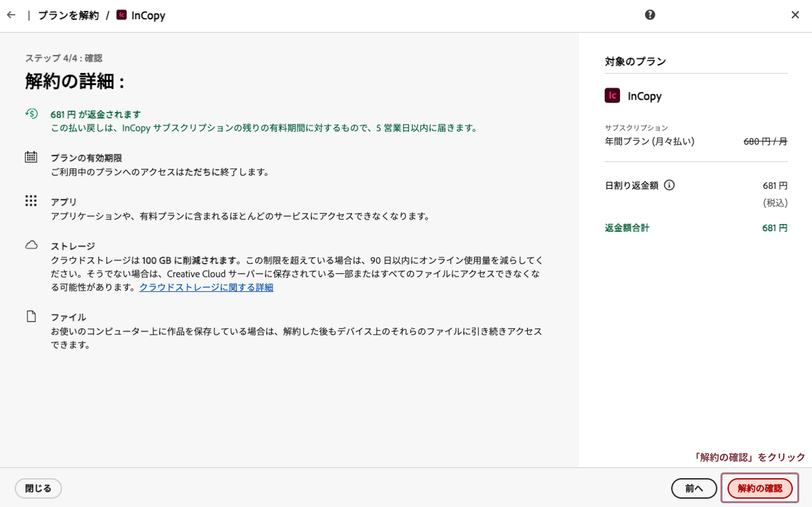Click the ステップ 4/4 : 確認 label
The height and width of the screenshot is (507, 812).
(64, 58)
